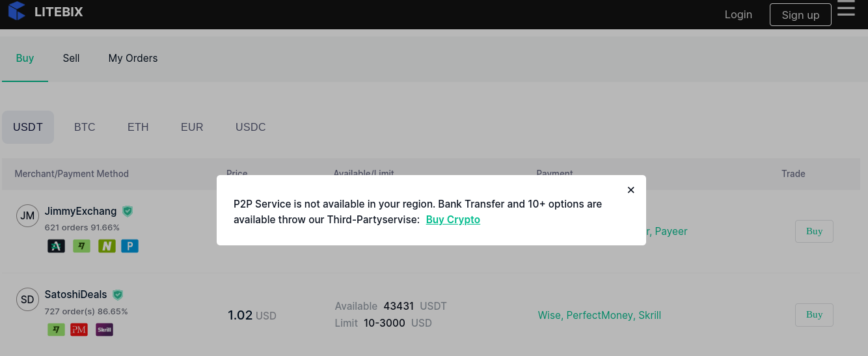Click SatoshiDeals' verified shield badge

tap(118, 294)
